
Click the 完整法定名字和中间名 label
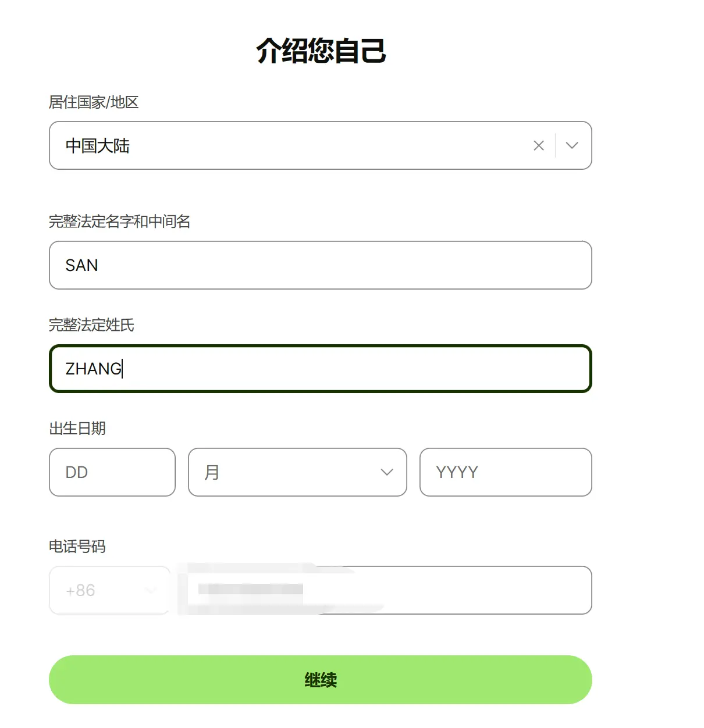click(x=119, y=222)
